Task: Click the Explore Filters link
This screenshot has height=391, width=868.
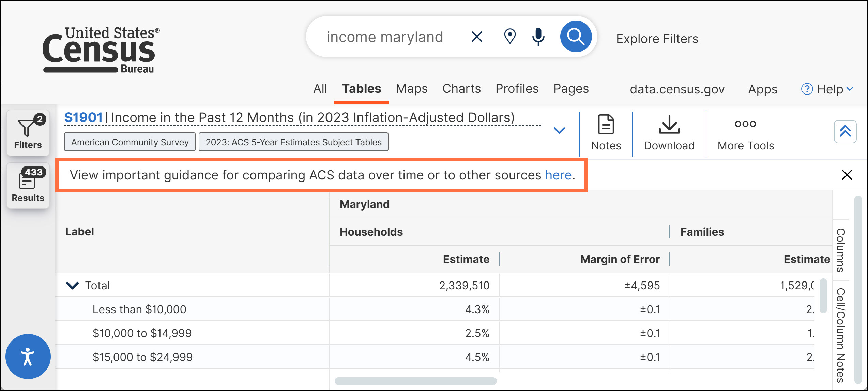Action: [x=657, y=39]
